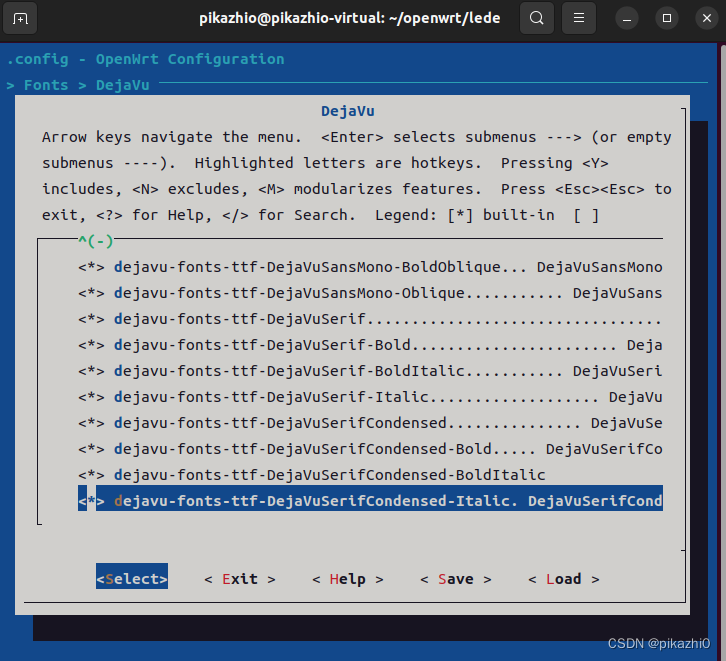Click < Save > to save config
The height and width of the screenshot is (661, 726).
point(456,579)
